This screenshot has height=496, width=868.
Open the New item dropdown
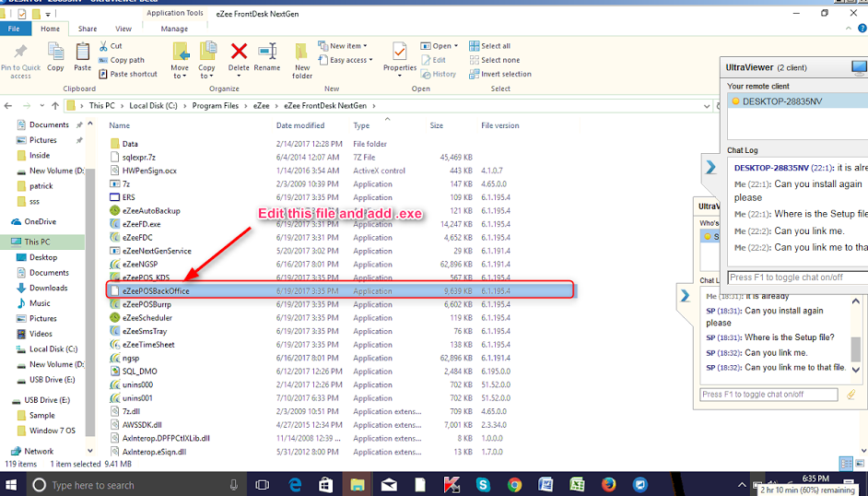pos(343,46)
